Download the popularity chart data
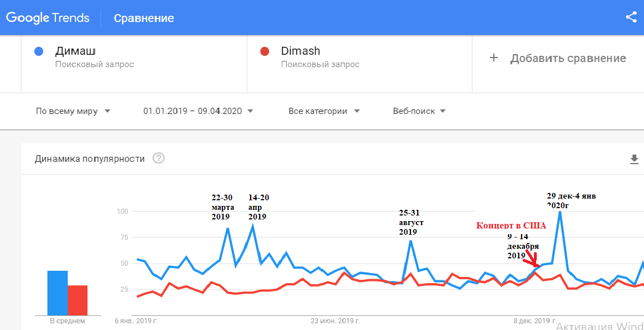The image size is (644, 330). tap(634, 159)
